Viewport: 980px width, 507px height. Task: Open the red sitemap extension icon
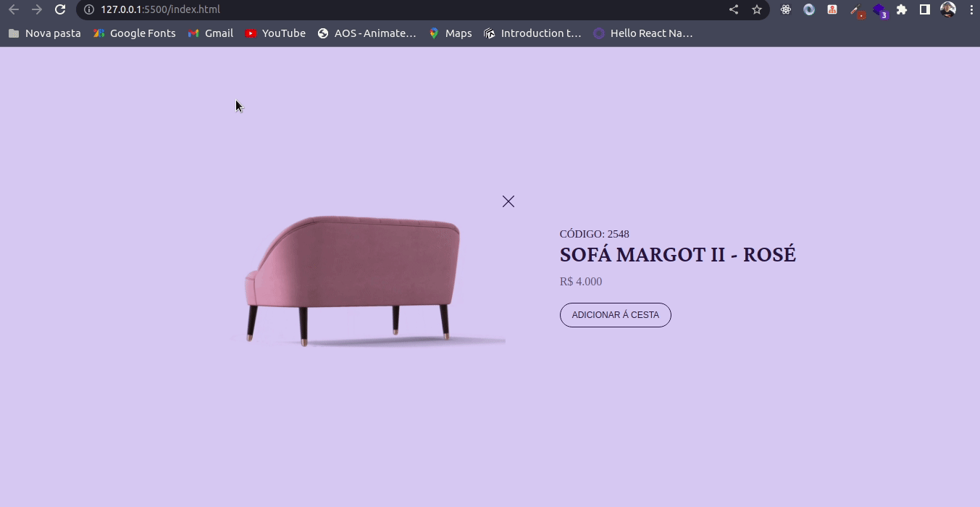click(x=832, y=9)
